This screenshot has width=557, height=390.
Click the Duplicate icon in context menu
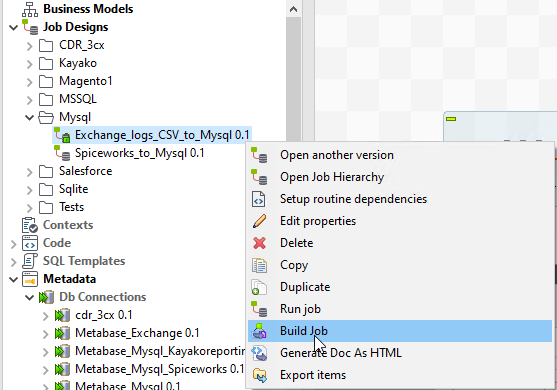point(259,287)
